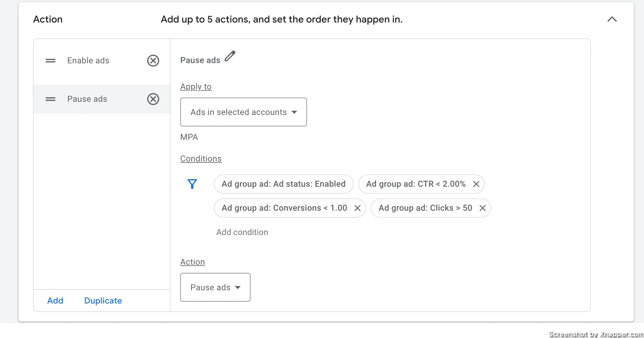This screenshot has height=338, width=644.
Task: Duplicate the selected action
Action: coord(103,301)
